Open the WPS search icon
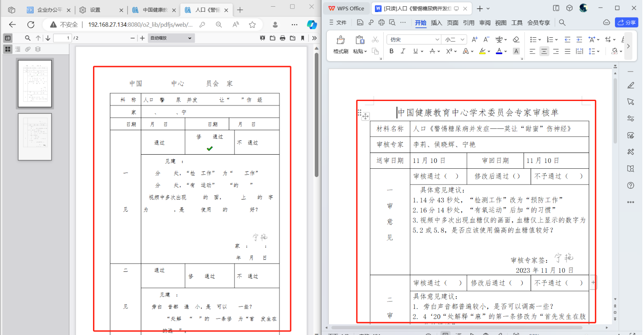644x335 pixels. point(562,23)
